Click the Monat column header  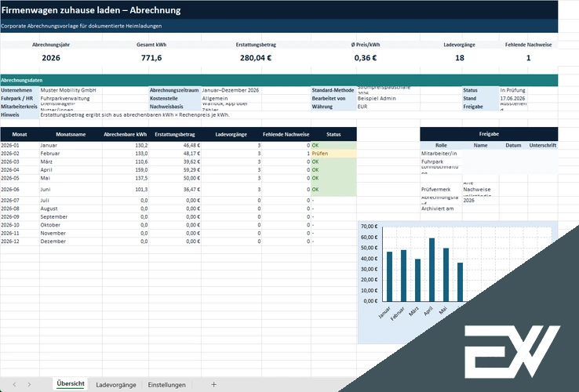pyautogui.click(x=20, y=134)
